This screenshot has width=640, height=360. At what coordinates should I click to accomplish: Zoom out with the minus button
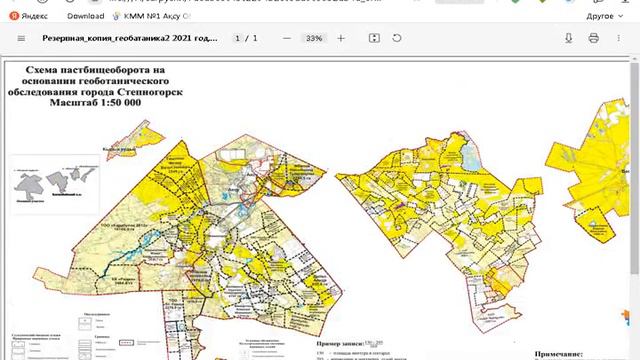point(287,38)
